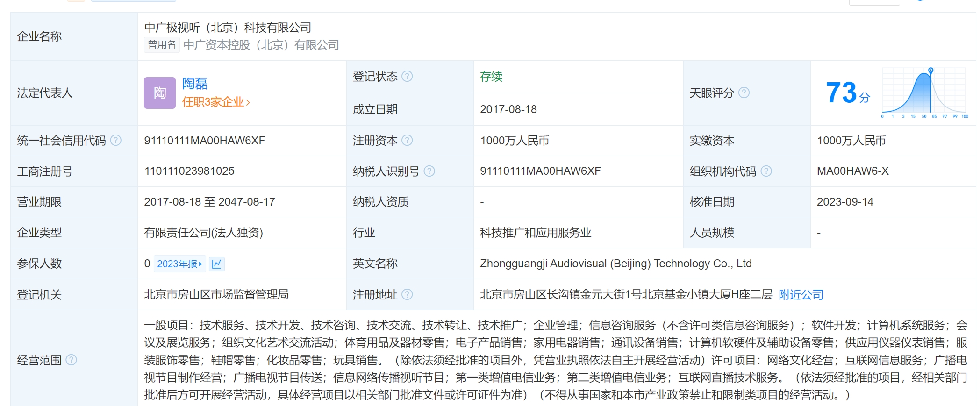Viewport: 980px width, 406px height.
Task: Open the 注册地址 help question-mark icon
Action: point(407,294)
